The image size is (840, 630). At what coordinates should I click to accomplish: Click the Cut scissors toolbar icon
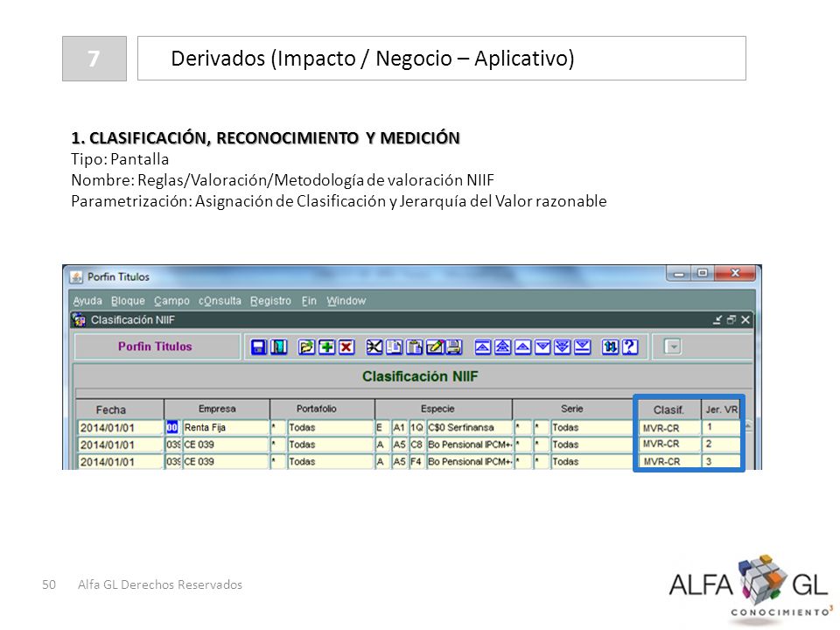(x=374, y=347)
